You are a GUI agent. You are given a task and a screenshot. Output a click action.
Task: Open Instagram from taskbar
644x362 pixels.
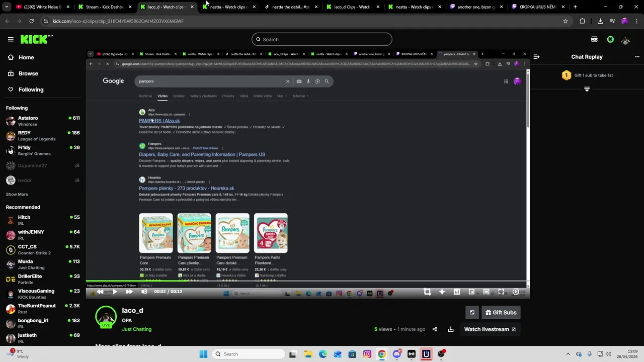pyautogui.click(x=367, y=354)
